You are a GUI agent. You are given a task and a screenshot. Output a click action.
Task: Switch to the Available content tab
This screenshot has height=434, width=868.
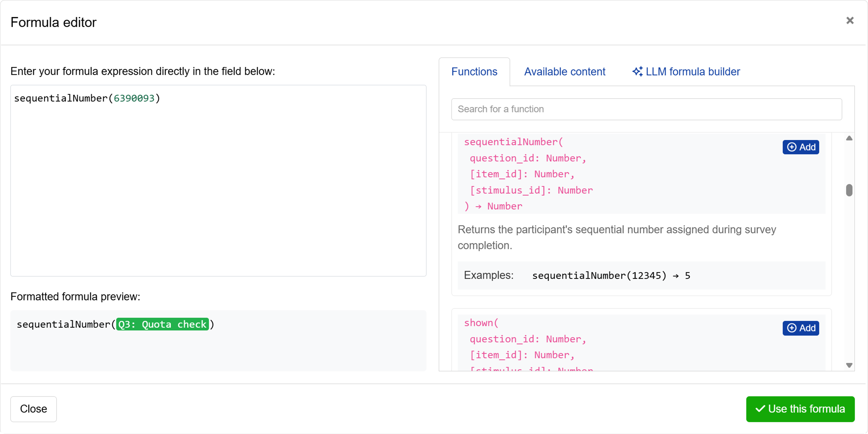[x=564, y=71]
